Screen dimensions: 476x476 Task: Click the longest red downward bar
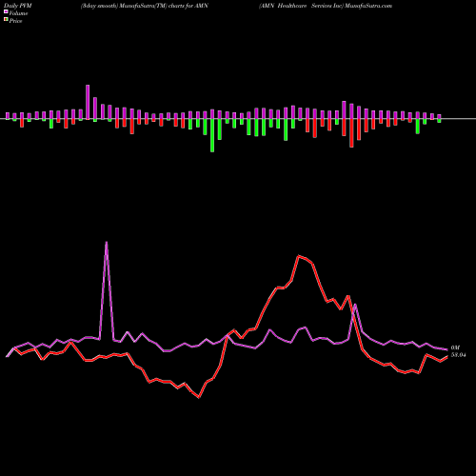pyautogui.click(x=351, y=133)
